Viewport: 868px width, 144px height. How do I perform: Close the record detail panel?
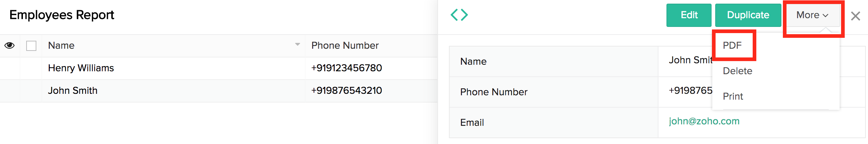856,16
